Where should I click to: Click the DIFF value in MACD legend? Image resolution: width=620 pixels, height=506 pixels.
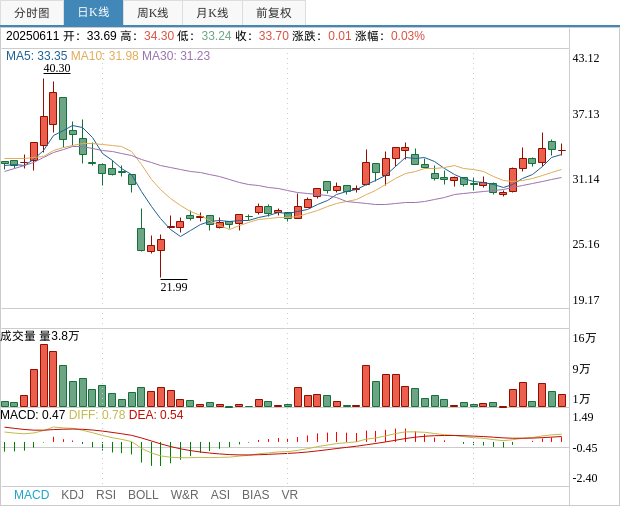[x=97, y=415]
